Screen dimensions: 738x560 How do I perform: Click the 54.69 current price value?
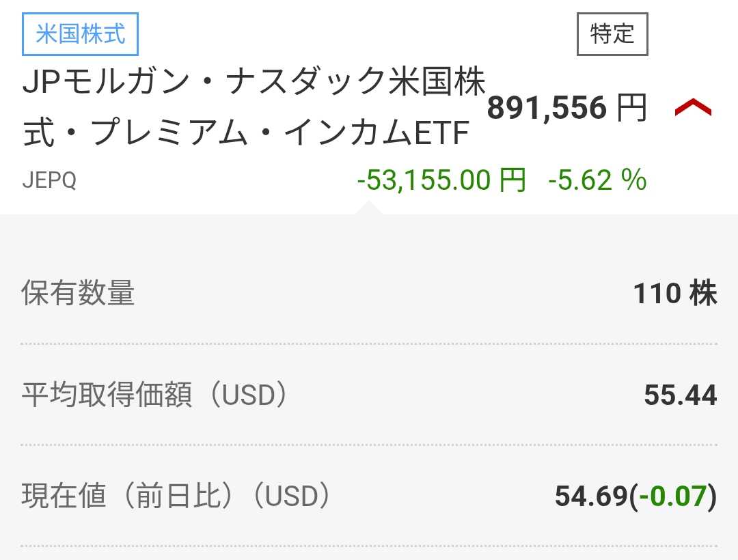[590, 496]
